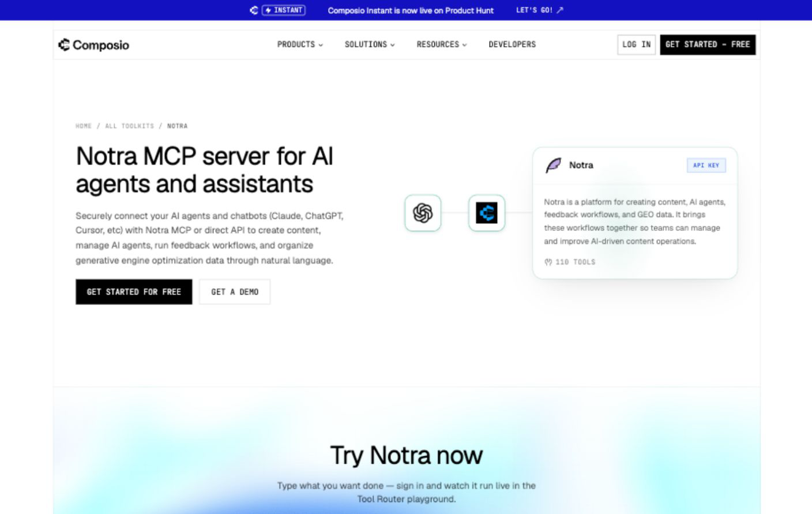The image size is (812, 514).
Task: Click the LOG IN button
Action: click(637, 44)
